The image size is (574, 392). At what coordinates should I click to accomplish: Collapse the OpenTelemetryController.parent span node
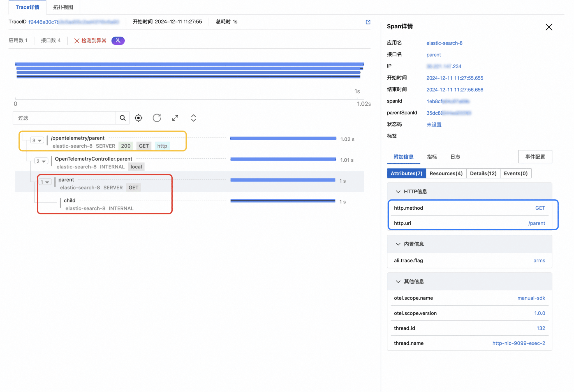pyautogui.click(x=41, y=161)
